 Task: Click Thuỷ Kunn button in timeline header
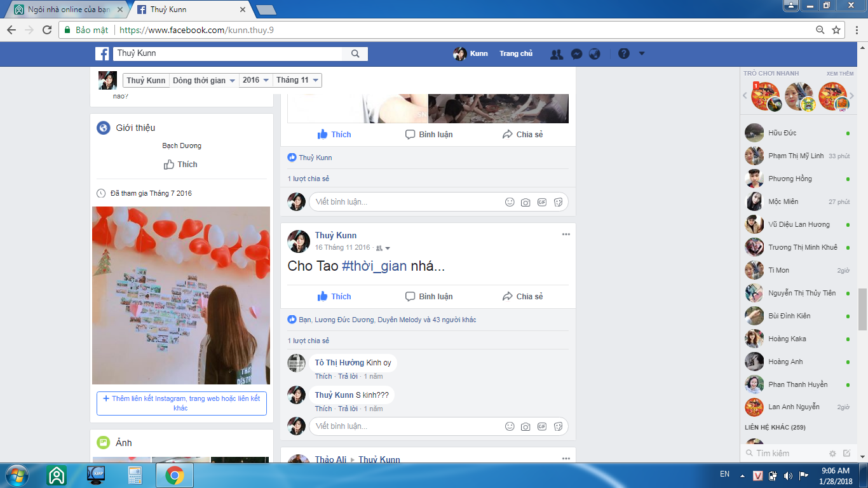tap(146, 80)
